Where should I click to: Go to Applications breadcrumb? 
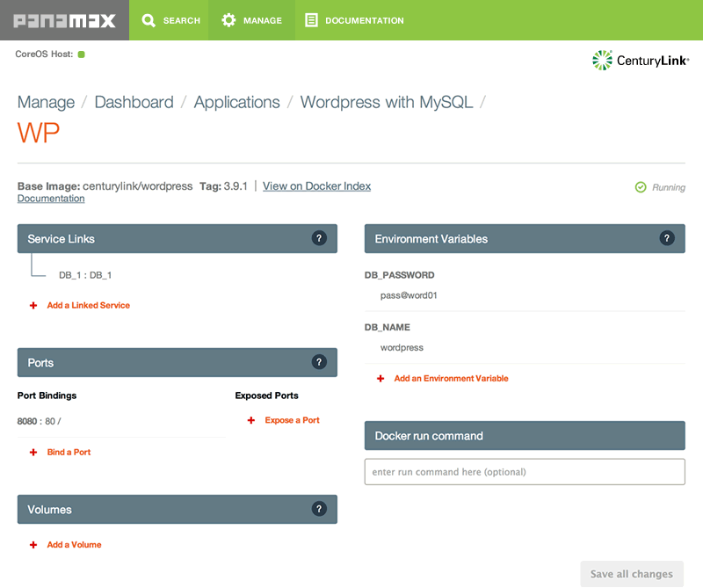click(x=236, y=102)
